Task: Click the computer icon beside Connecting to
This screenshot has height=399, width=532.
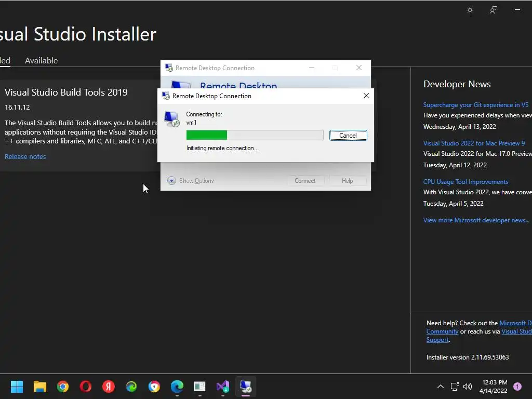Action: [x=171, y=119]
